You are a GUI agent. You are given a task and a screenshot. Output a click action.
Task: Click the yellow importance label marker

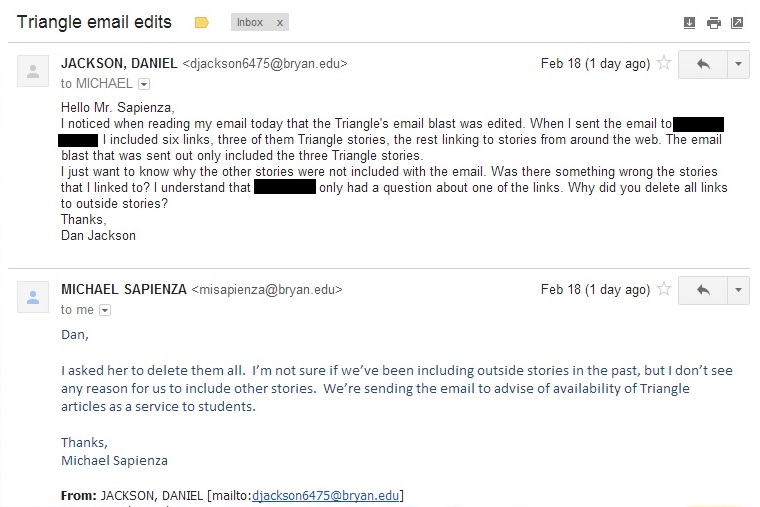(x=202, y=22)
